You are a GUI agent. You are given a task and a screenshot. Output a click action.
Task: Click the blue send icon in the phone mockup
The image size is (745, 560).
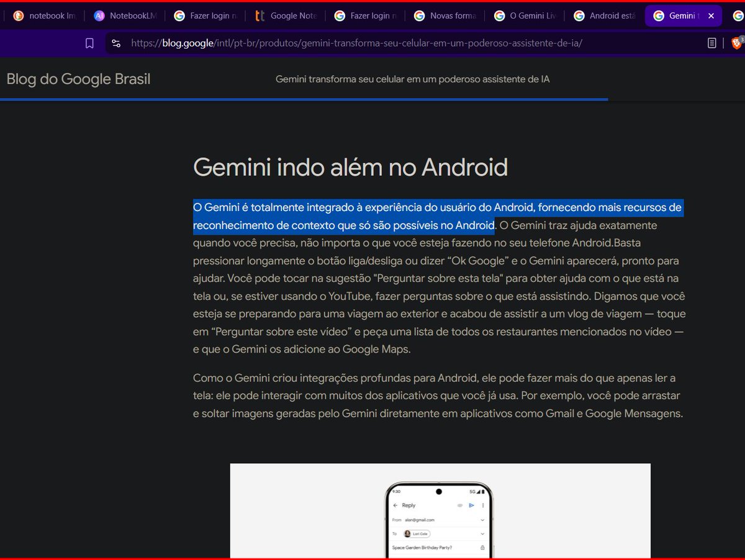pos(472,505)
